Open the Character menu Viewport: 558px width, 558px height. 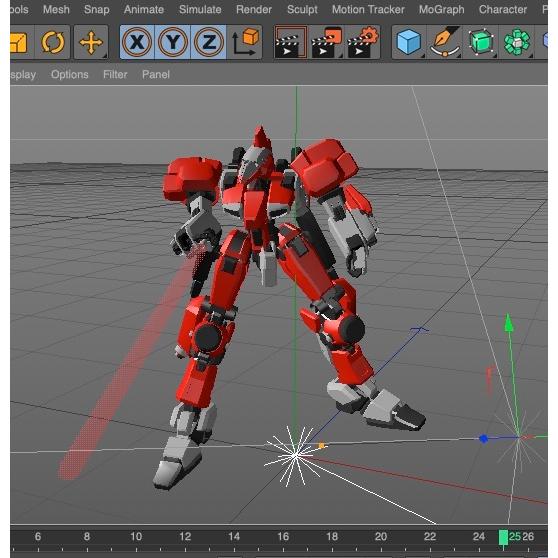[x=502, y=10]
